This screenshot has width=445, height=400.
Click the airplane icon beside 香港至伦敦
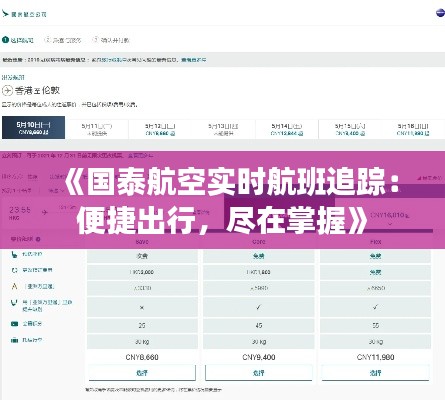tap(7, 90)
